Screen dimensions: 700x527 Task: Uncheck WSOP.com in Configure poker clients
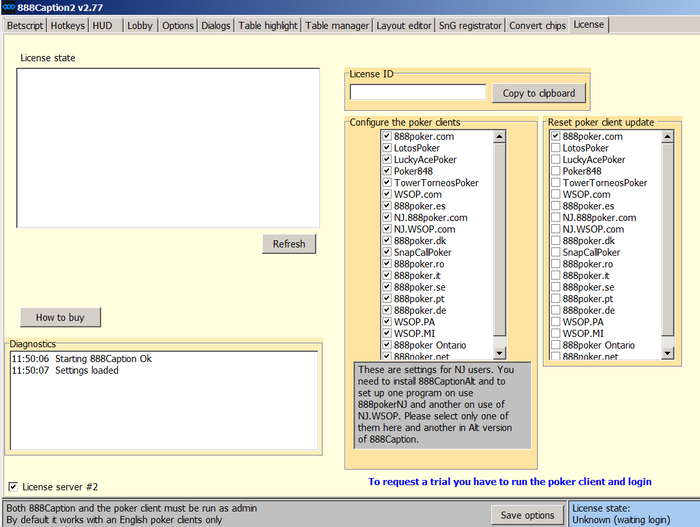[x=387, y=194]
